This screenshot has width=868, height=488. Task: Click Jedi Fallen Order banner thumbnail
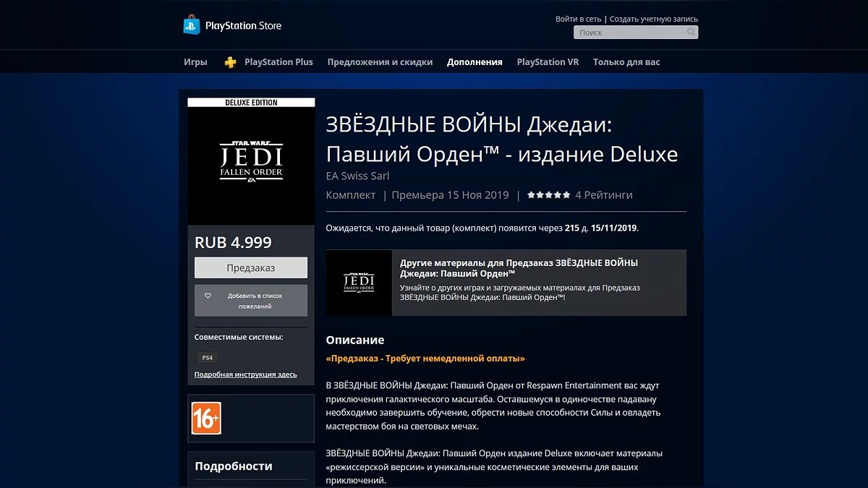tap(359, 283)
